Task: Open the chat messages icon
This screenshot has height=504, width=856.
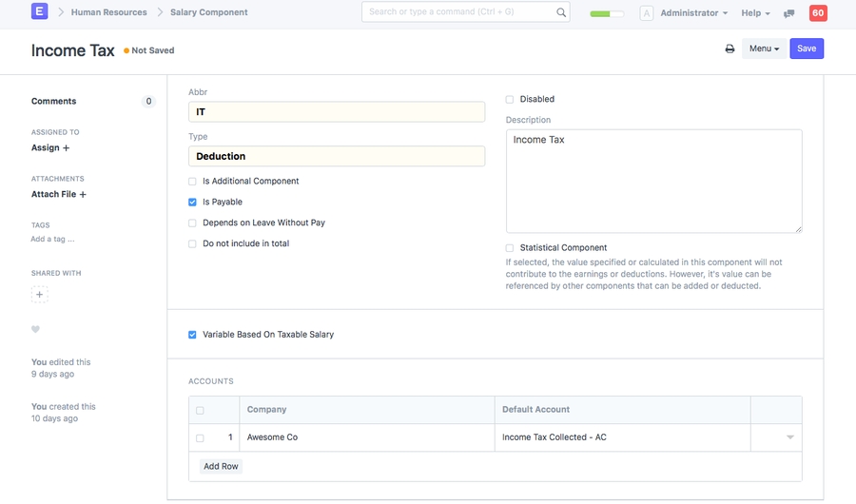Action: (788, 13)
